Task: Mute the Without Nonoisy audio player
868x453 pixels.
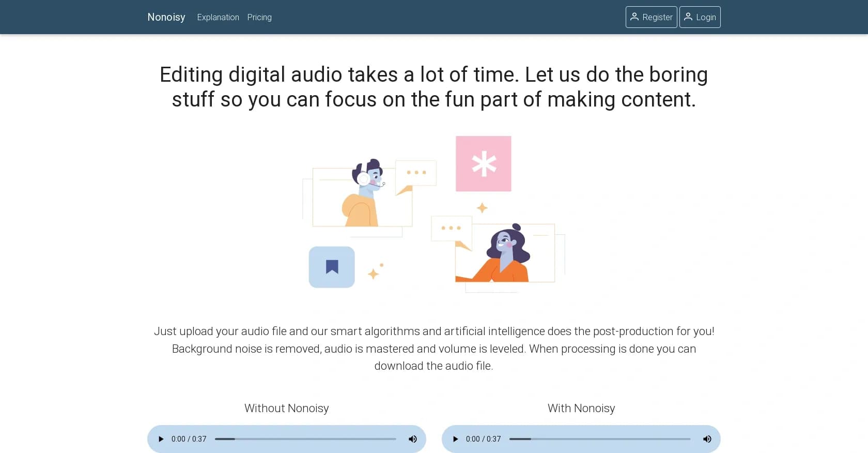Action: 412,439
